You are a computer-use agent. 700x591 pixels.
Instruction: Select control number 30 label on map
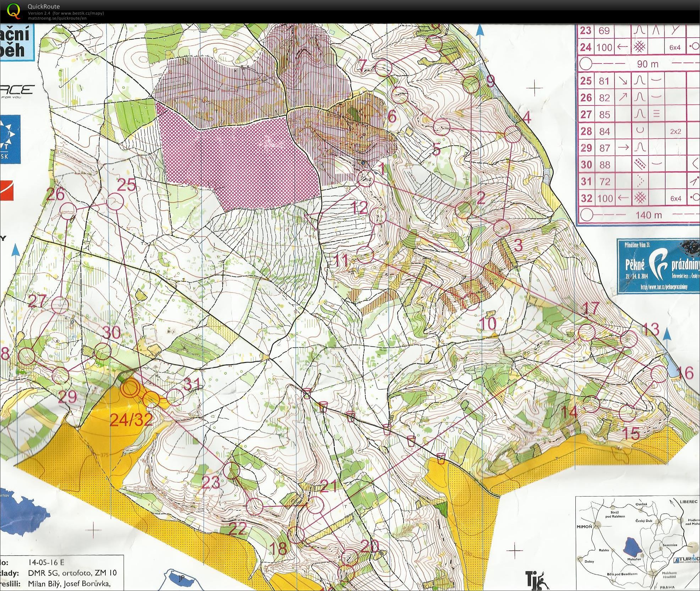pyautogui.click(x=112, y=333)
